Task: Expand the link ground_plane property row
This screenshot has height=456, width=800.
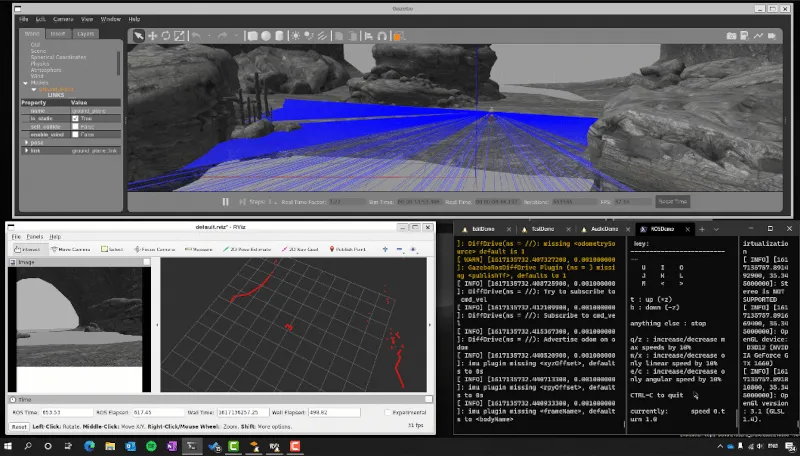Action: (25, 150)
